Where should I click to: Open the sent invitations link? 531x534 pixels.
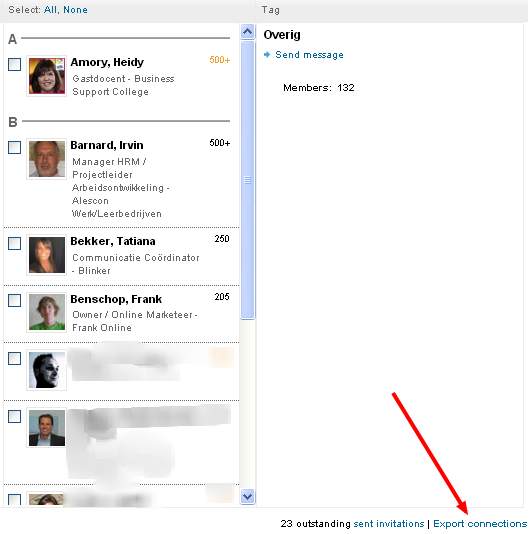click(x=389, y=523)
